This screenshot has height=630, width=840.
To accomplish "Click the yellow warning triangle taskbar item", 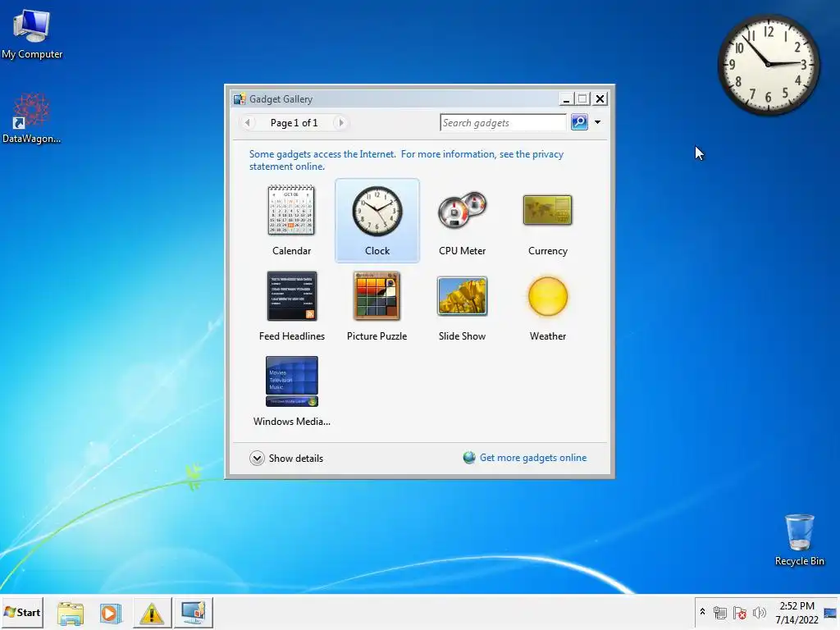I will coord(152,613).
